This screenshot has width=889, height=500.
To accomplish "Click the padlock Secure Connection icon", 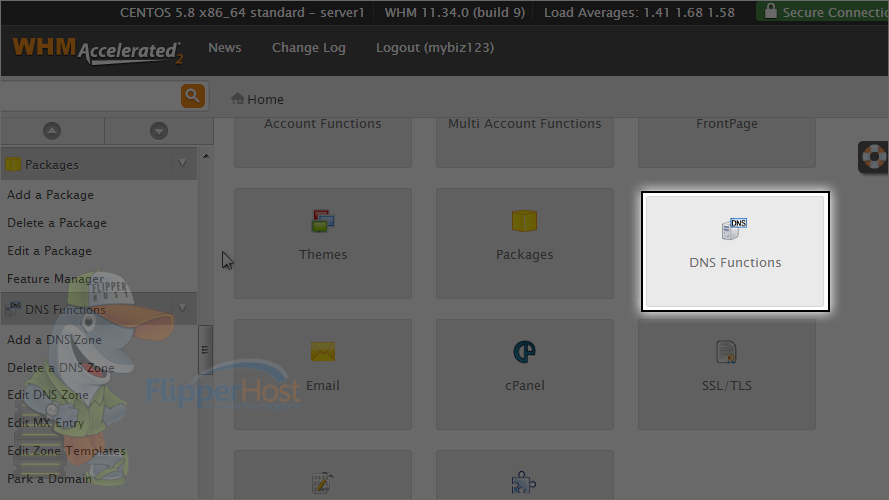I will (x=771, y=11).
